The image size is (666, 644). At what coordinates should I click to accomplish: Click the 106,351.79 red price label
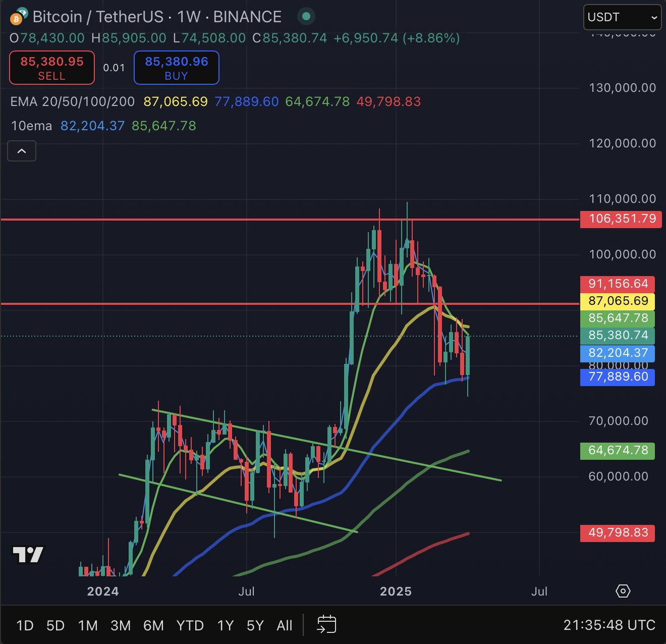pyautogui.click(x=621, y=219)
